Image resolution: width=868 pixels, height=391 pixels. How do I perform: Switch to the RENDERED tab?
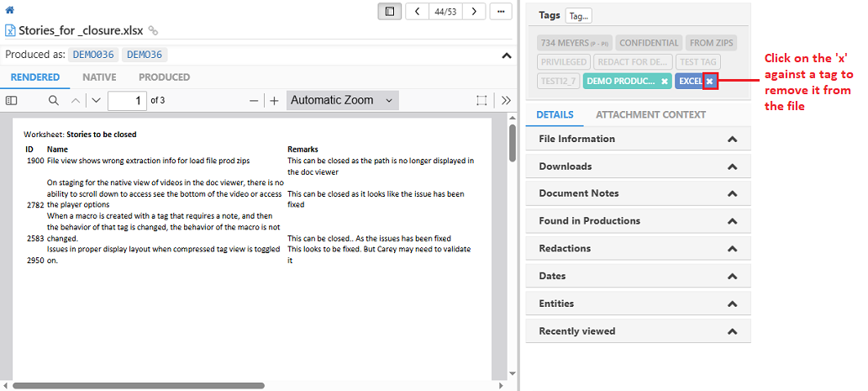click(x=35, y=77)
